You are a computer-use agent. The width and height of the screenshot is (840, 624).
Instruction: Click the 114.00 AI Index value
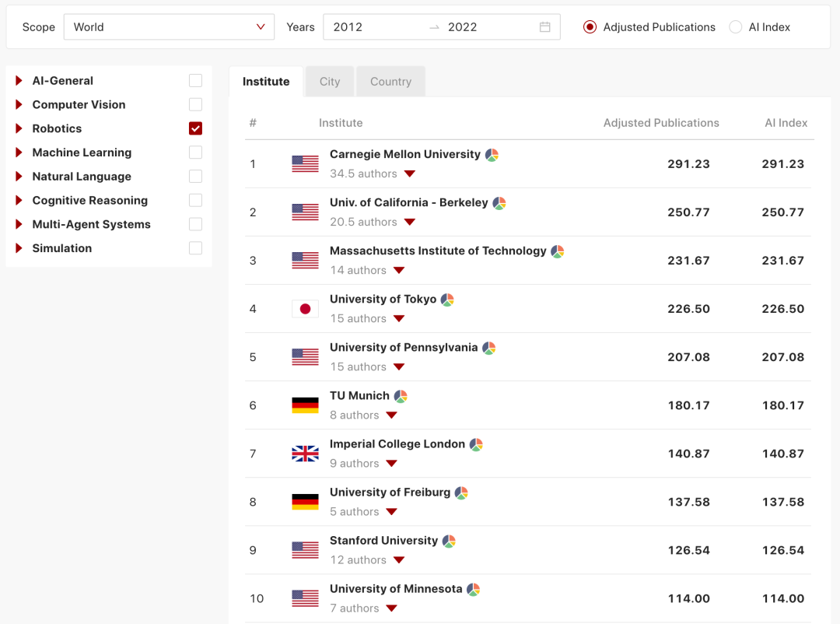click(782, 598)
